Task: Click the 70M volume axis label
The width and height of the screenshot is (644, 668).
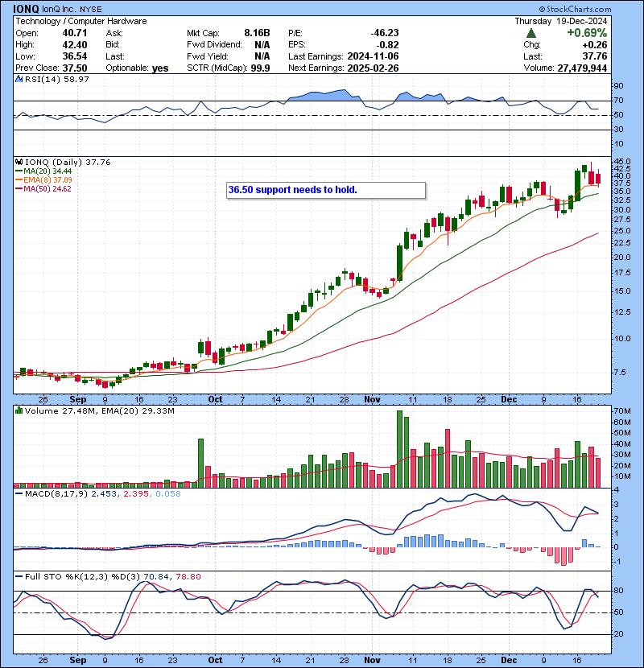Action: [621, 411]
